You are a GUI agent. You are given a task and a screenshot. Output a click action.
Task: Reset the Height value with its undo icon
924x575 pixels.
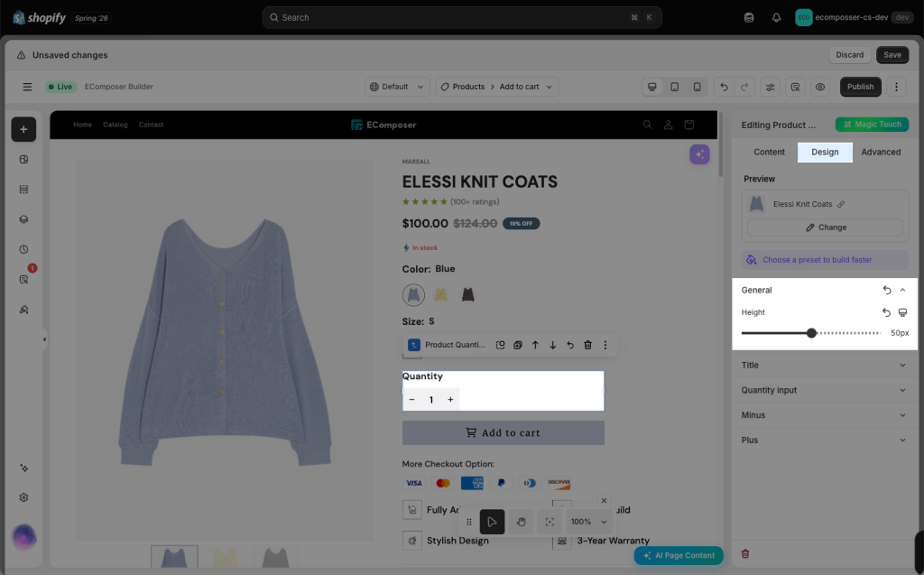(x=886, y=312)
